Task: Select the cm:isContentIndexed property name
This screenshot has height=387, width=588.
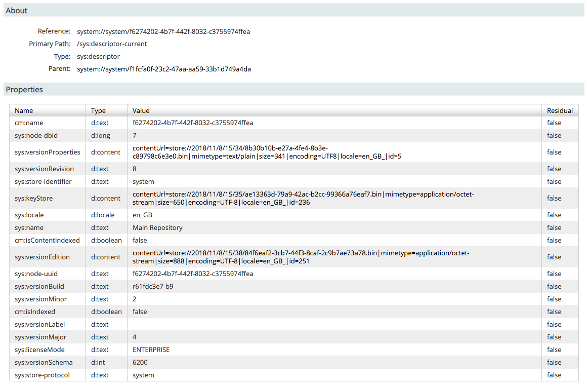Action: (x=47, y=241)
